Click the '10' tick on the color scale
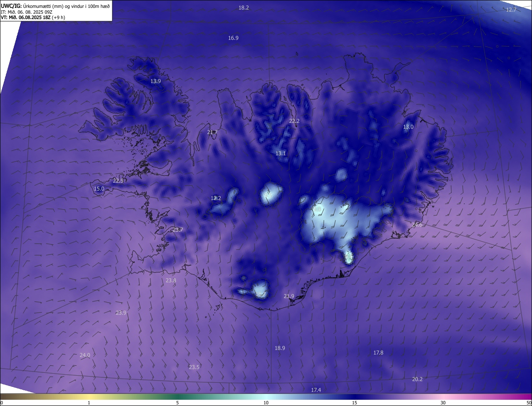The height and width of the screenshot is (406, 532). click(266, 403)
